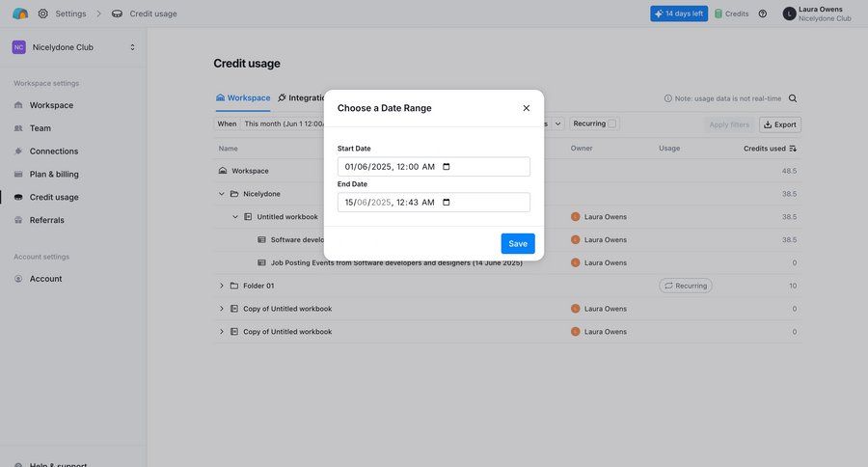Open the When filter dropdown
868x467 pixels.
tap(269, 124)
